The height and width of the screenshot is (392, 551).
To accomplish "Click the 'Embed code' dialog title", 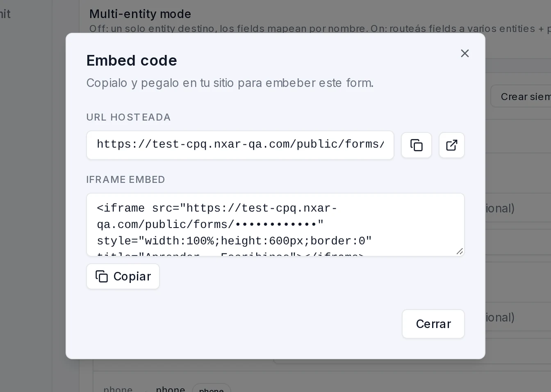I will [x=132, y=61].
